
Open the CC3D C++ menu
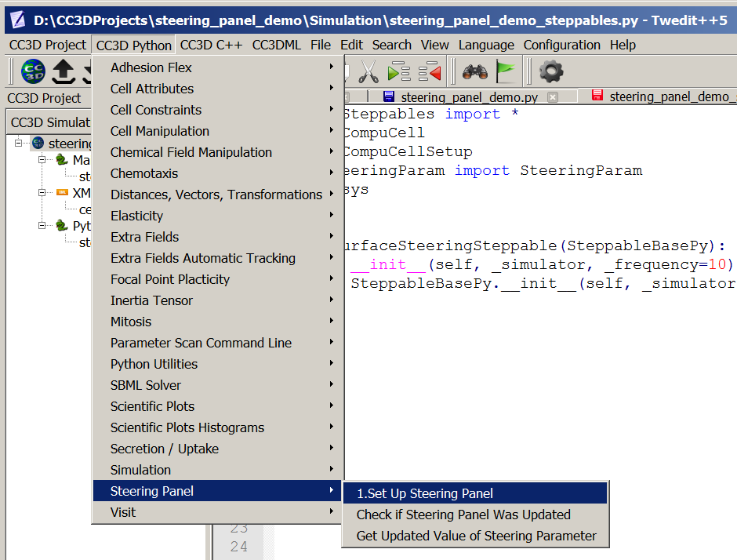211,45
